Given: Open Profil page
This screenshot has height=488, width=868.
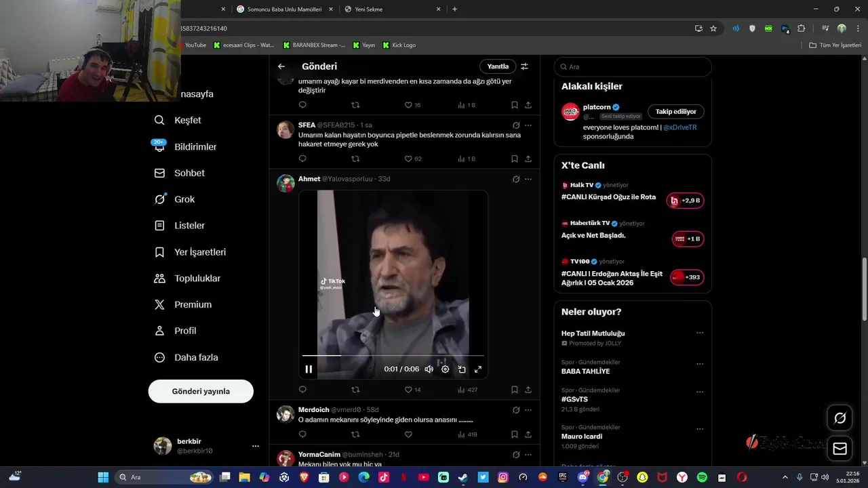Looking at the screenshot, I should pos(175,331).
